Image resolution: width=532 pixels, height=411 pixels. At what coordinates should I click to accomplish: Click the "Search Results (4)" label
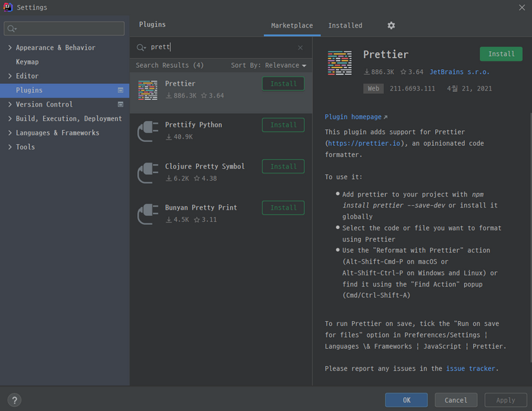[170, 66]
